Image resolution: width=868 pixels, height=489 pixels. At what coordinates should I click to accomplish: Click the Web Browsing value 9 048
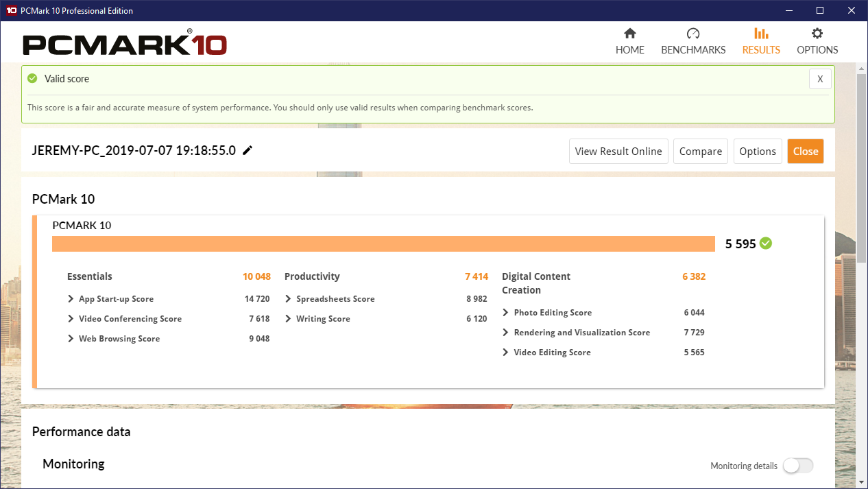coord(259,339)
